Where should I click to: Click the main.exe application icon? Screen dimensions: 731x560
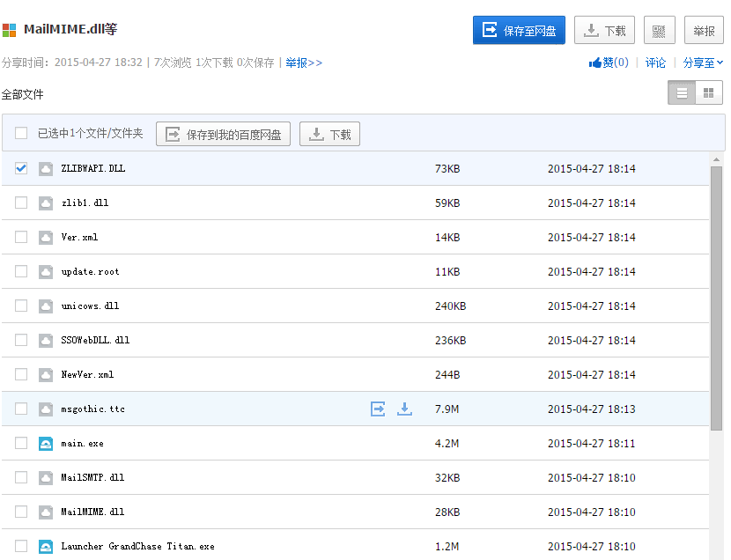tap(46, 444)
